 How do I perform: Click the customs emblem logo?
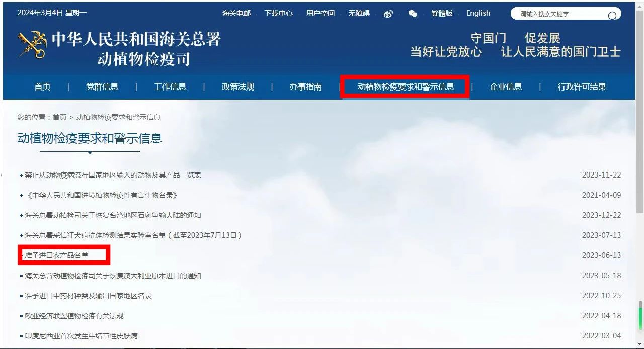(32, 46)
